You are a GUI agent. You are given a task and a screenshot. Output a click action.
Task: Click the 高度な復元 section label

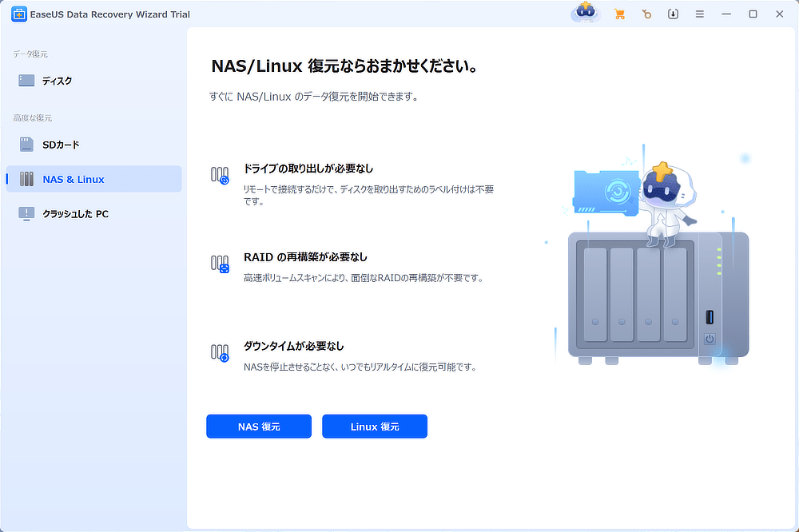(33, 118)
